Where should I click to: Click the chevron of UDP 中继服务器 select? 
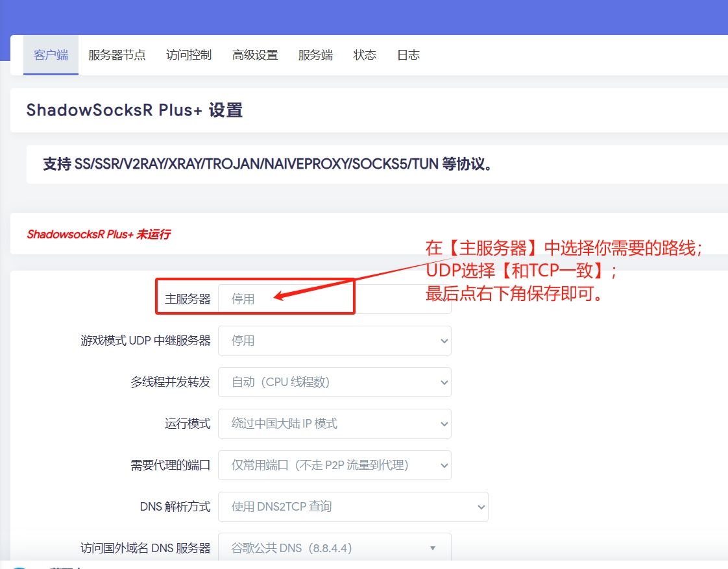click(x=444, y=341)
